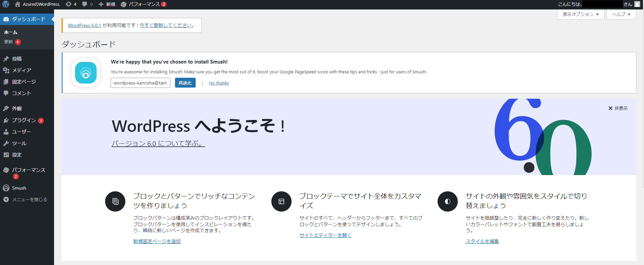Focus the Smush email input field
The image size is (644, 265).
(140, 83)
